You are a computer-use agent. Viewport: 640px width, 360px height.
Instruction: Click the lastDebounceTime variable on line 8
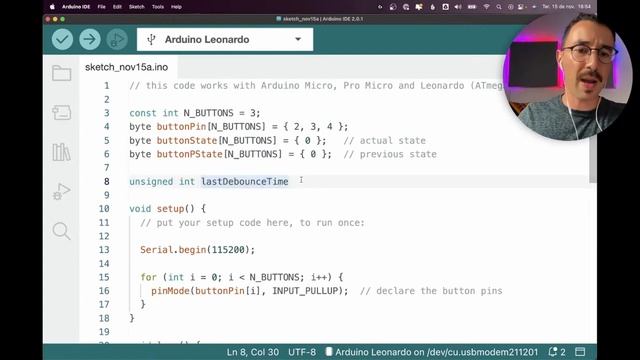click(244, 181)
